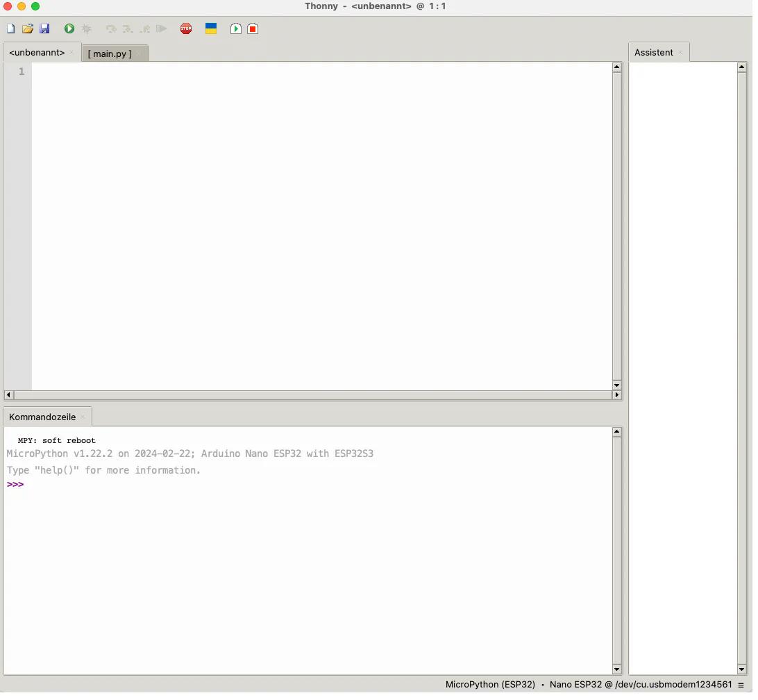Open a file with the folder icon
This screenshot has height=700, width=758.
click(28, 28)
